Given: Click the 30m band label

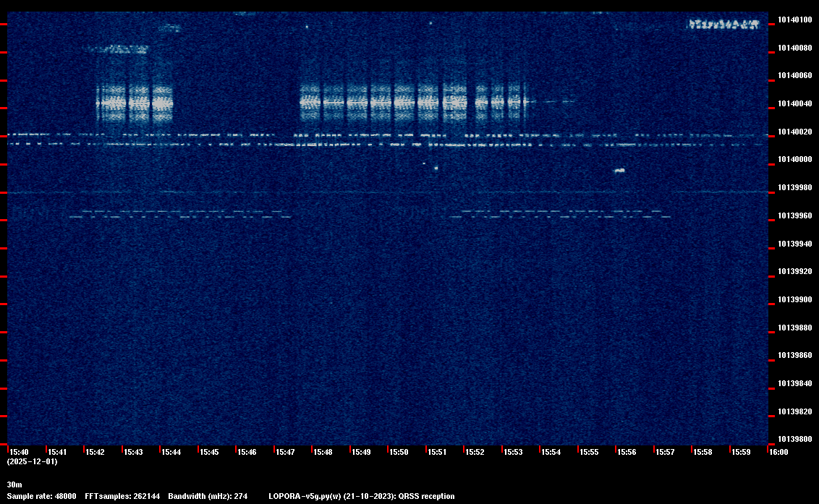Looking at the screenshot, I should click(14, 484).
